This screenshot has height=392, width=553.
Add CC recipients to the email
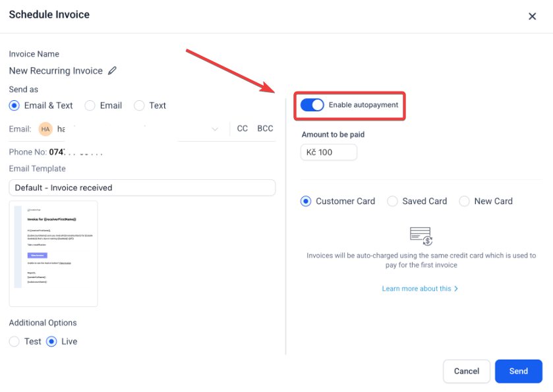[243, 128]
